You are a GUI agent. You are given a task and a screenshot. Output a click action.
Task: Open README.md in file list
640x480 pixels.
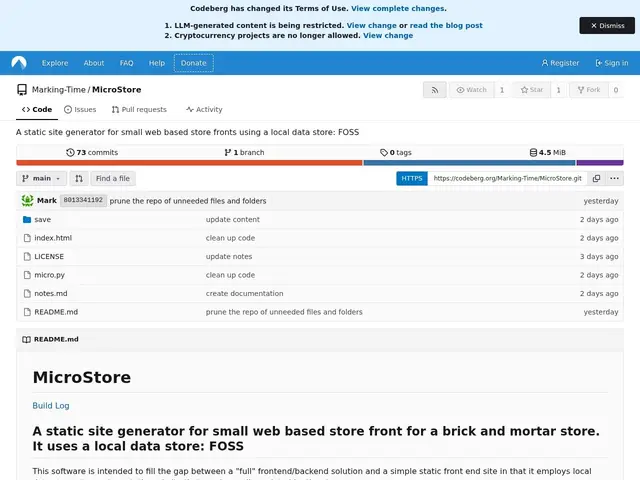pyautogui.click(x=56, y=312)
